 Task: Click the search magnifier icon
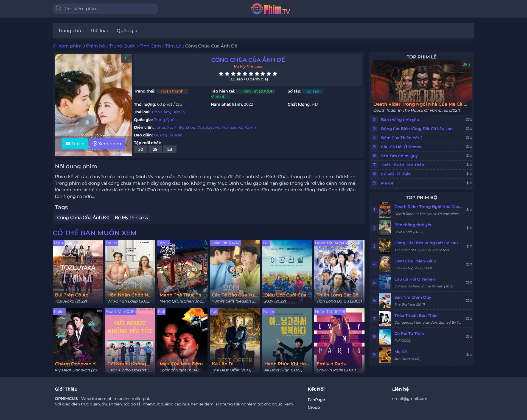(x=58, y=9)
